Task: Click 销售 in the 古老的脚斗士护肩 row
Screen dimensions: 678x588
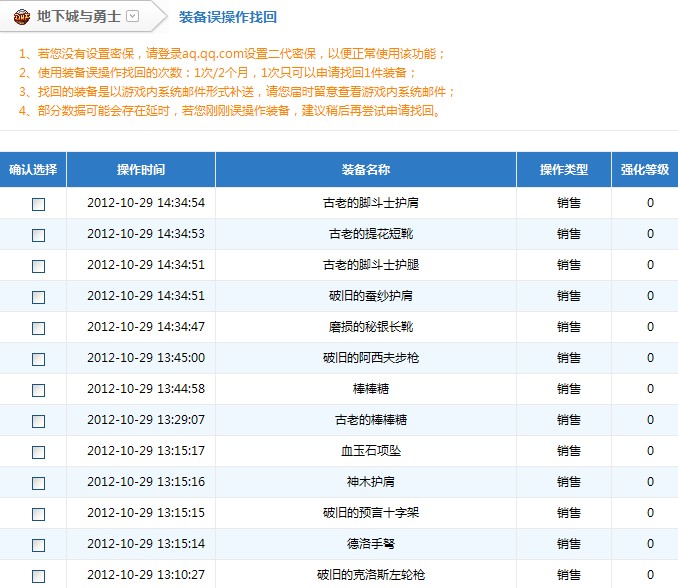Action: point(569,202)
